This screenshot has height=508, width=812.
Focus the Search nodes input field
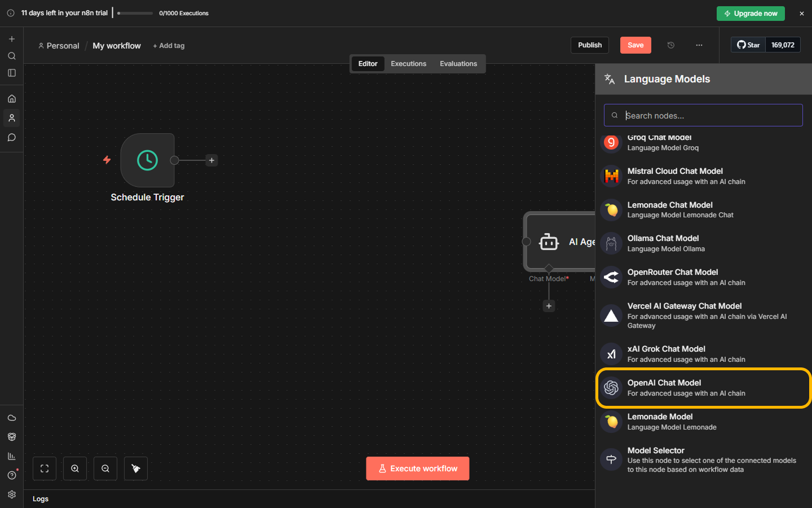710,116
